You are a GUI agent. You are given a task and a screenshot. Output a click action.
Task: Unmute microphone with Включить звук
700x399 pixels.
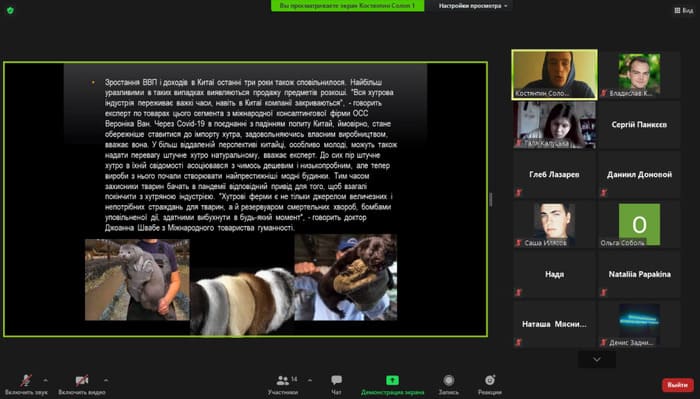26,385
